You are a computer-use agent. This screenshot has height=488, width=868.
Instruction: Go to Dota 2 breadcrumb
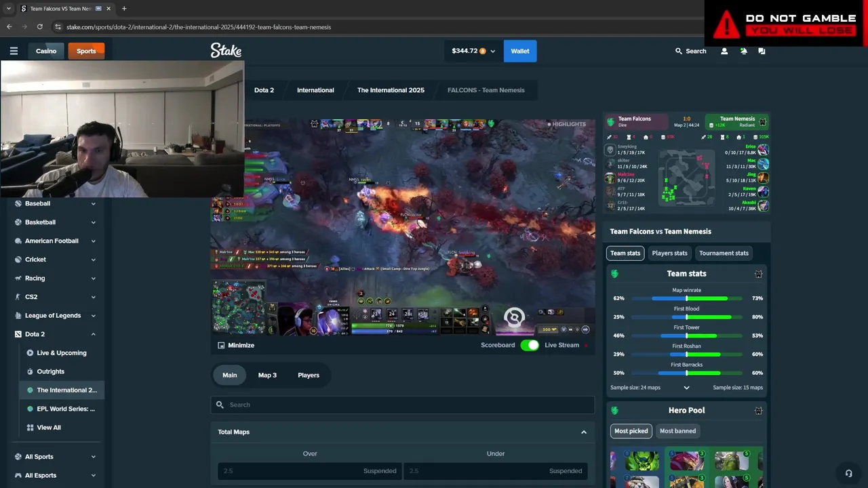(x=264, y=90)
